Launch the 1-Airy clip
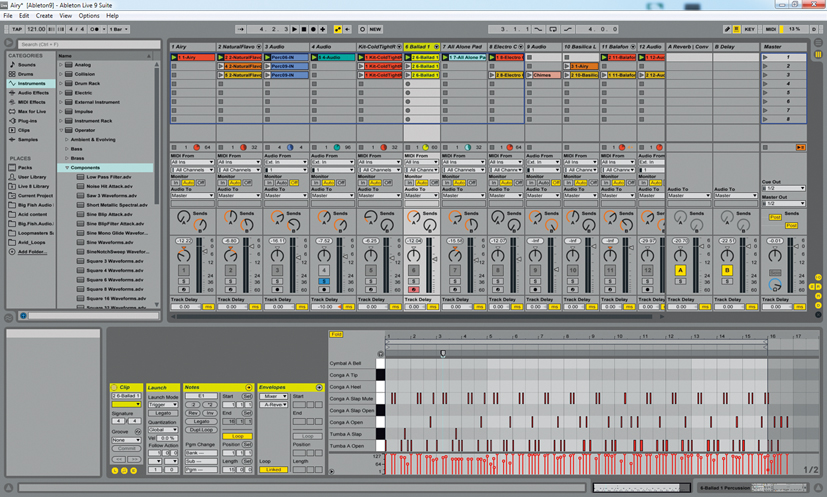This screenshot has height=497, width=827. point(175,57)
